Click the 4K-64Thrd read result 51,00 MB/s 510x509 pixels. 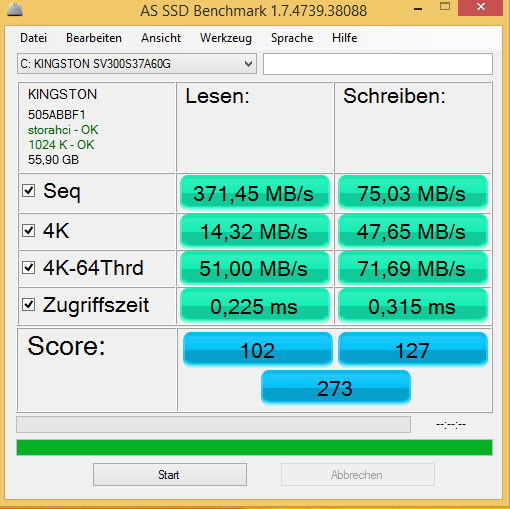[x=255, y=268]
